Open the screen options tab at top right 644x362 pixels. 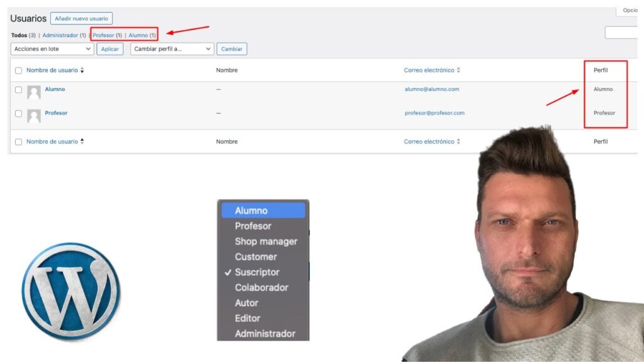[627, 10]
